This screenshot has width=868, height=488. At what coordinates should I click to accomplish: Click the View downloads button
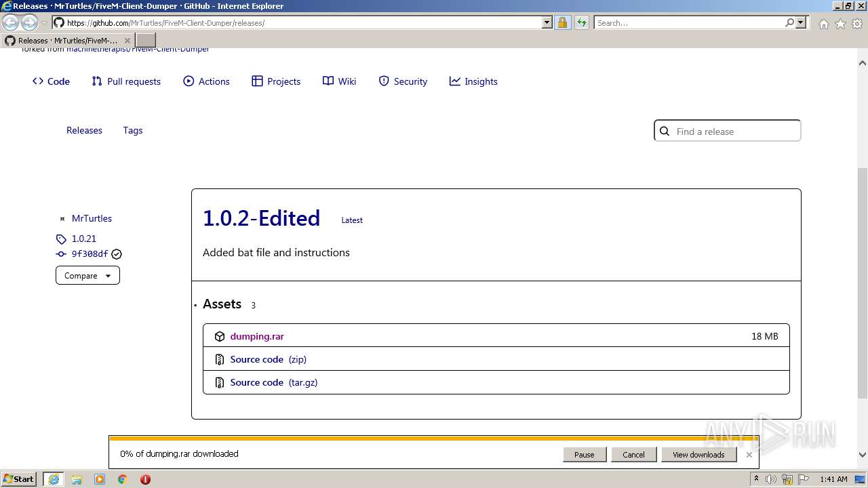click(698, 455)
